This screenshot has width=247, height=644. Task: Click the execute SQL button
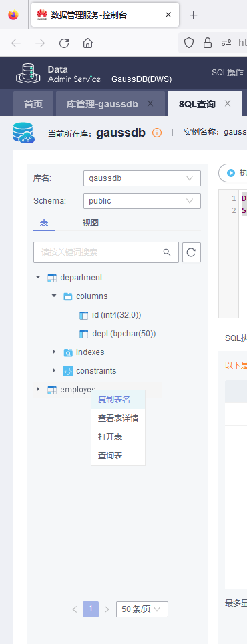point(233,174)
